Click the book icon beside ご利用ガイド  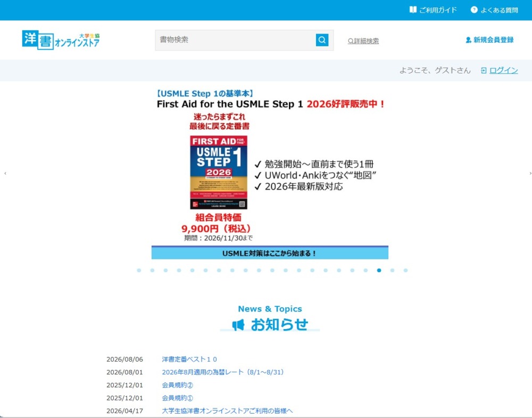click(413, 10)
